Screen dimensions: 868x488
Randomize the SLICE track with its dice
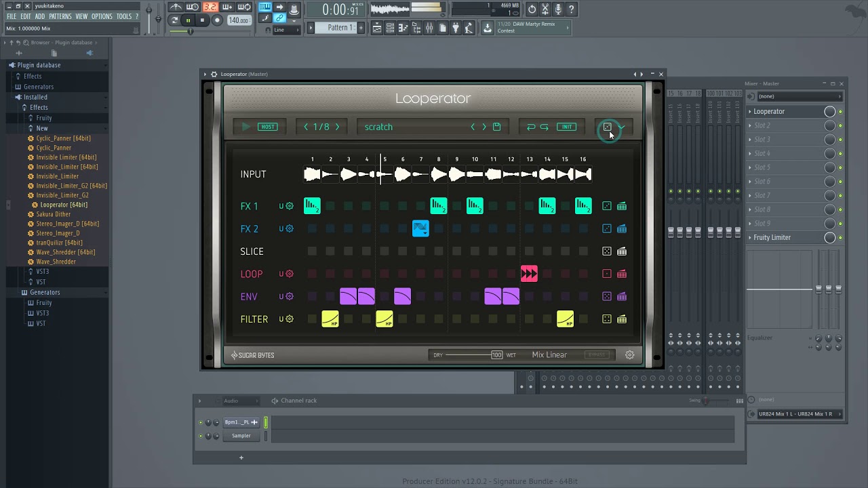607,251
